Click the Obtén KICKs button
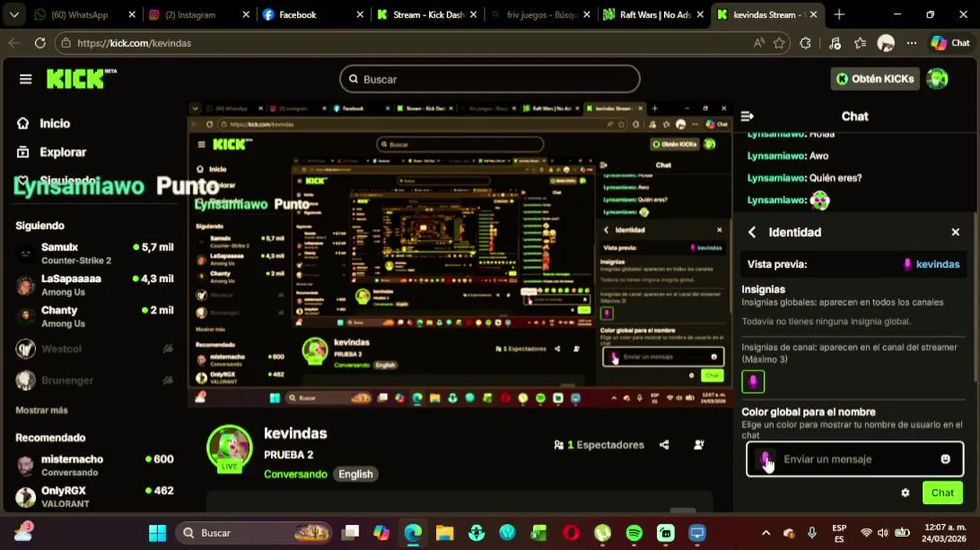This screenshot has width=980, height=550. 875,79
